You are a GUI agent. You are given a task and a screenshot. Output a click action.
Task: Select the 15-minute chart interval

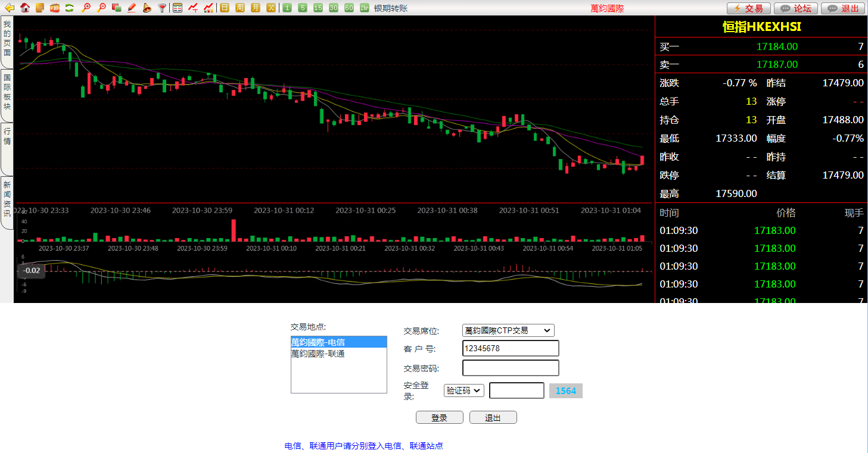(x=318, y=8)
